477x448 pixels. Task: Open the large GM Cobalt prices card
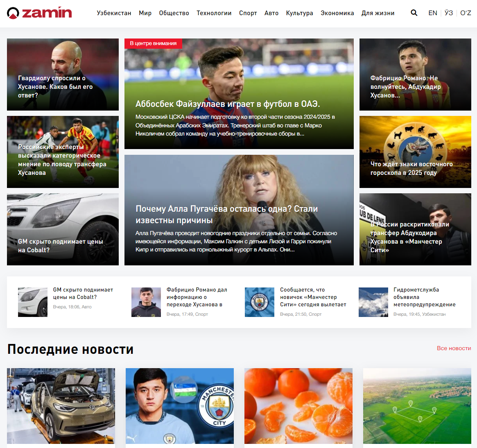pos(63,229)
